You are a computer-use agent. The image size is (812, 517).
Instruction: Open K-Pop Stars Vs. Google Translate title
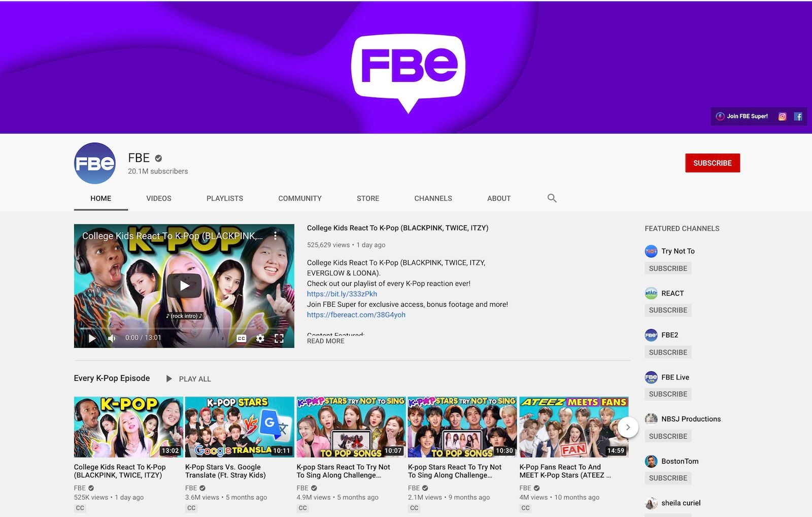(225, 471)
